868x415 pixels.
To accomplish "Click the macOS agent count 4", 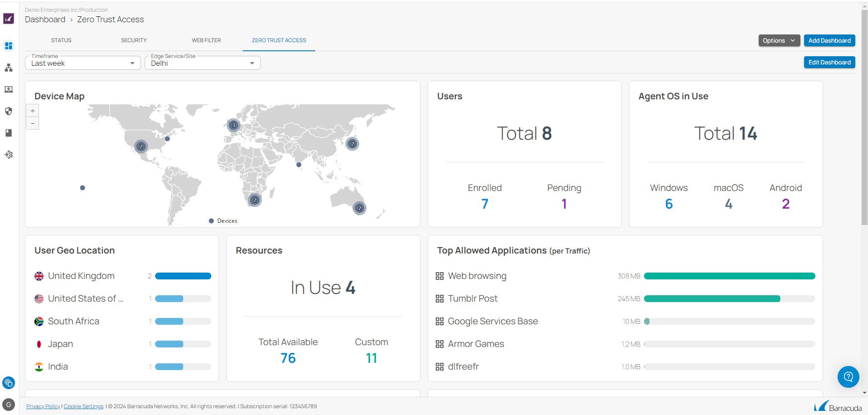I will tap(729, 204).
